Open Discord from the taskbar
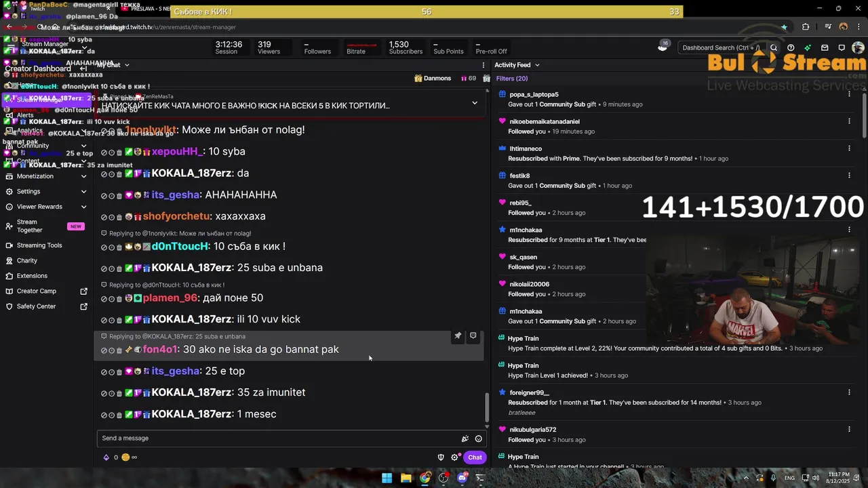The height and width of the screenshot is (488, 868). click(x=462, y=478)
